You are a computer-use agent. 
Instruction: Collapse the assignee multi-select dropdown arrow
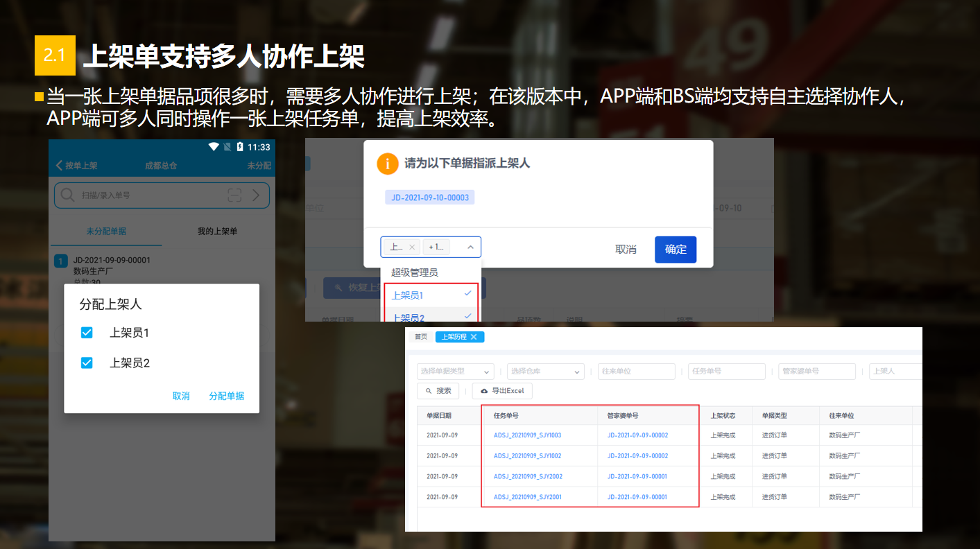click(470, 247)
